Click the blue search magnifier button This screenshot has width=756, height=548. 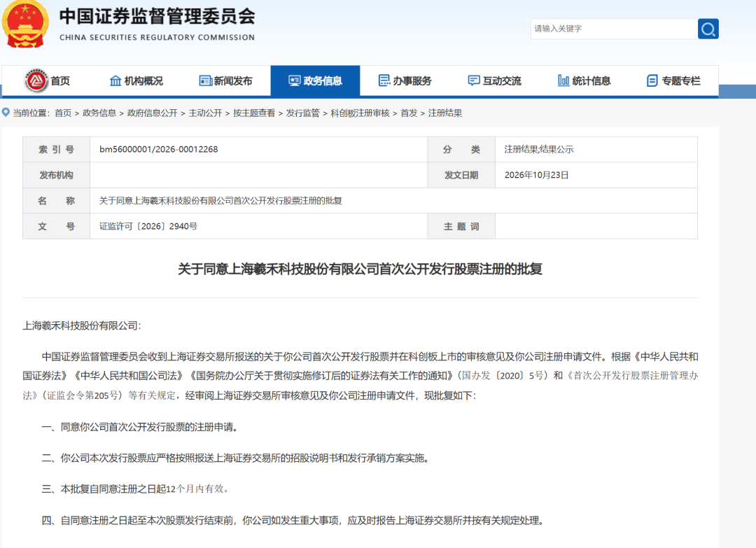tap(708, 29)
